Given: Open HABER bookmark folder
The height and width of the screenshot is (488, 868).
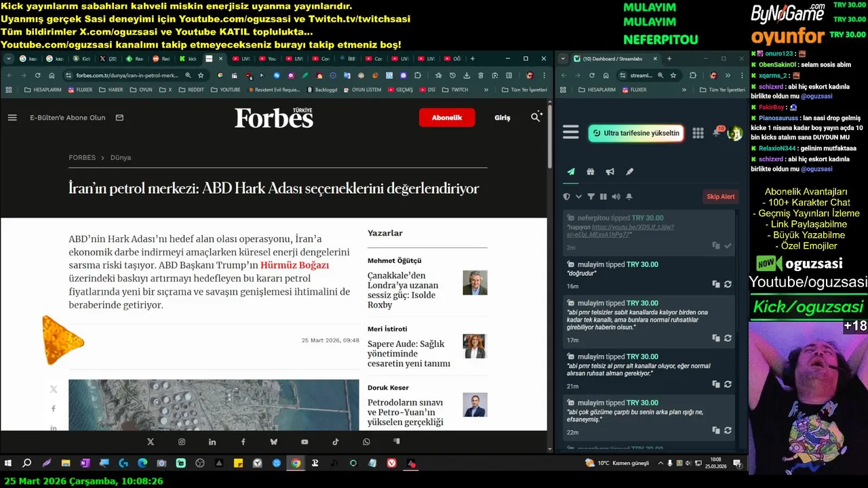Looking at the screenshot, I should click(111, 89).
